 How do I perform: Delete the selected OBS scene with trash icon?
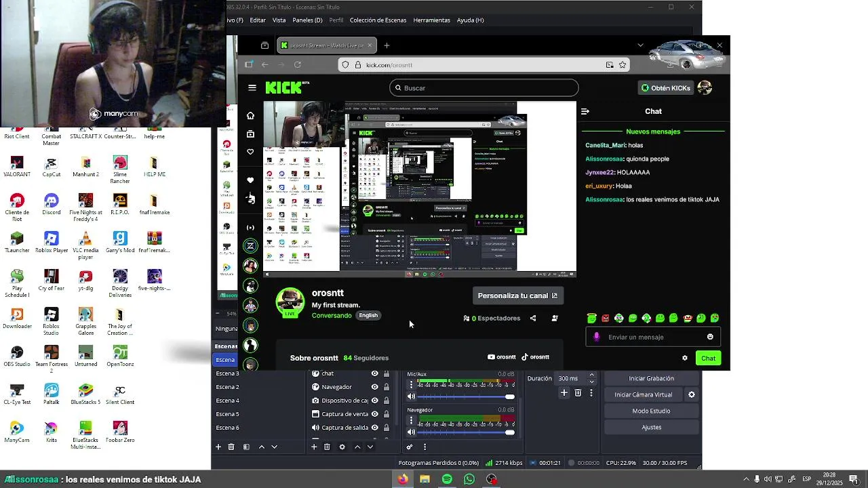tap(231, 447)
